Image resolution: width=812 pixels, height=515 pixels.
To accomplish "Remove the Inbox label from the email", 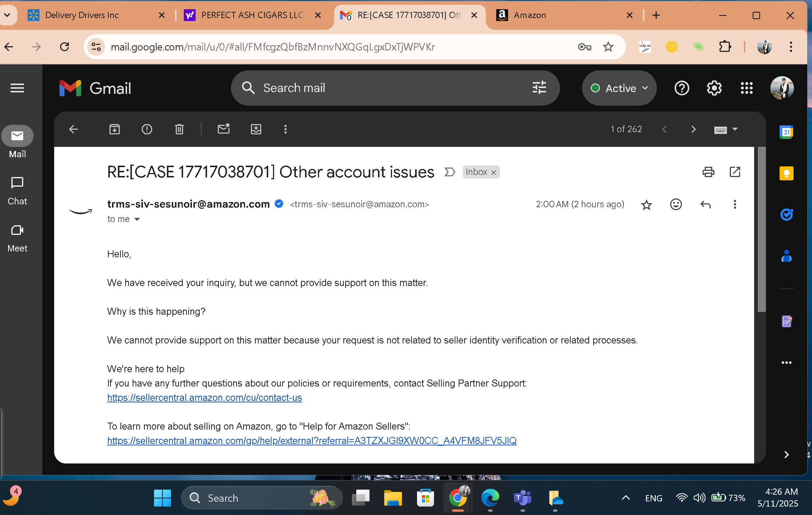I will [x=494, y=172].
